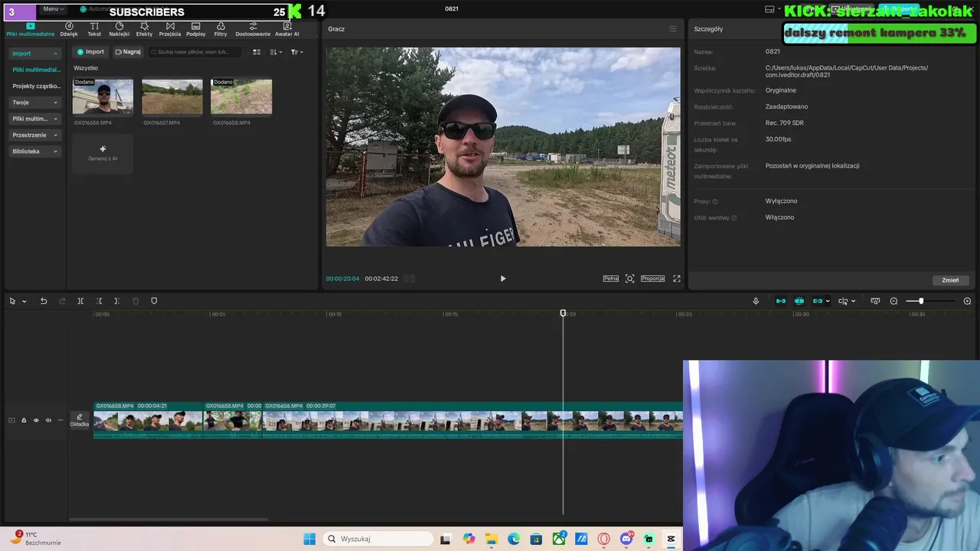Open track more options (three dots)
980x551 pixels.
pos(60,420)
